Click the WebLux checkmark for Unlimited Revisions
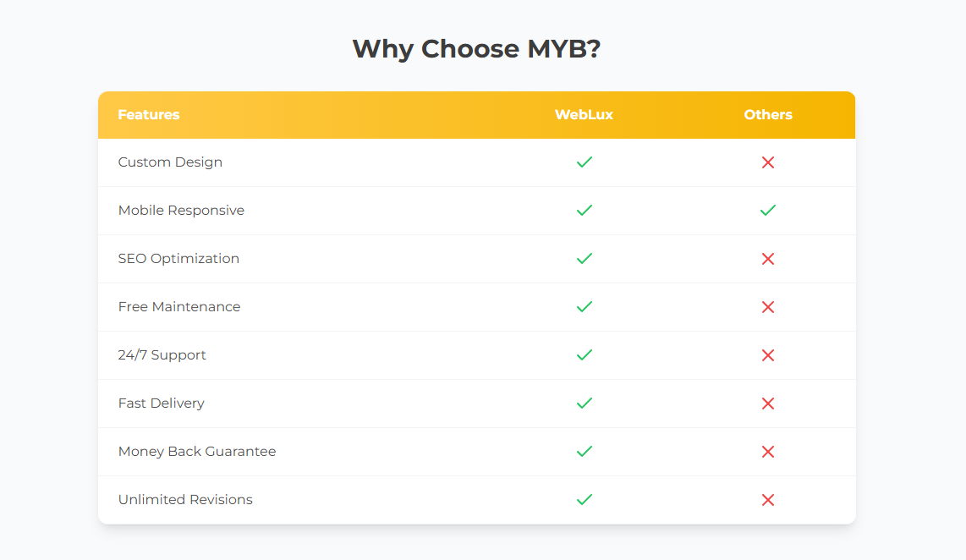 [584, 500]
